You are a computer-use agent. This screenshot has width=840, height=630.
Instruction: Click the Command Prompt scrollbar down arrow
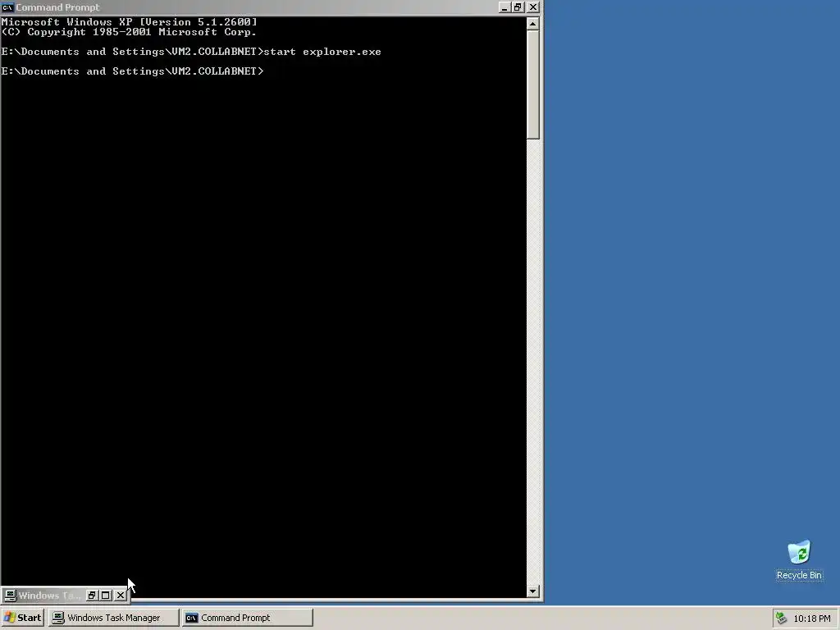[x=532, y=591]
